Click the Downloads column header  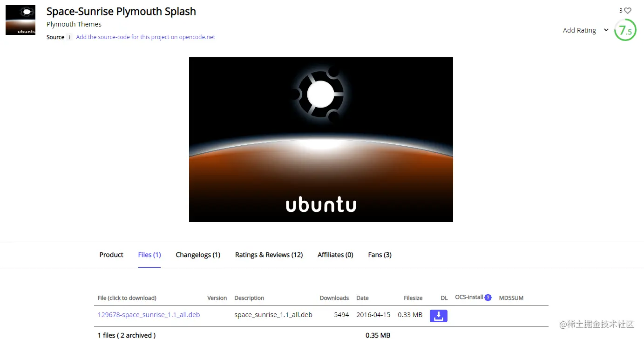[x=334, y=298]
